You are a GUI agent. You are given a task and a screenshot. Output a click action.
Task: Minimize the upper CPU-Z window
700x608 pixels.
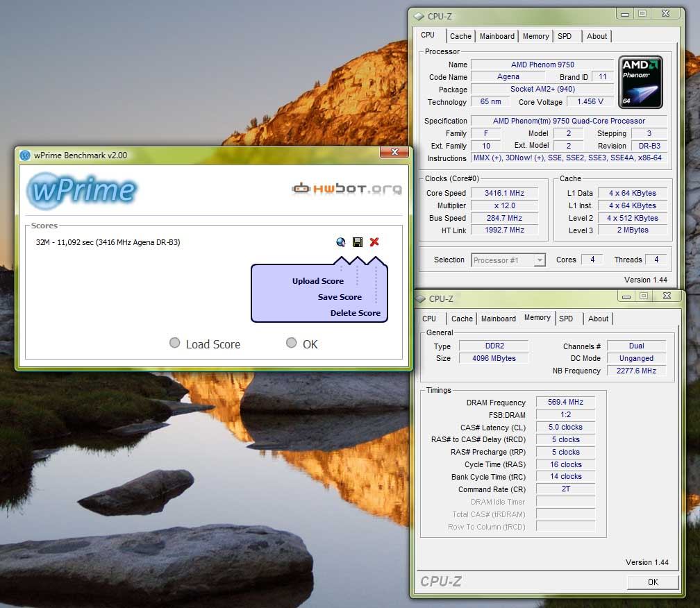[x=625, y=14]
